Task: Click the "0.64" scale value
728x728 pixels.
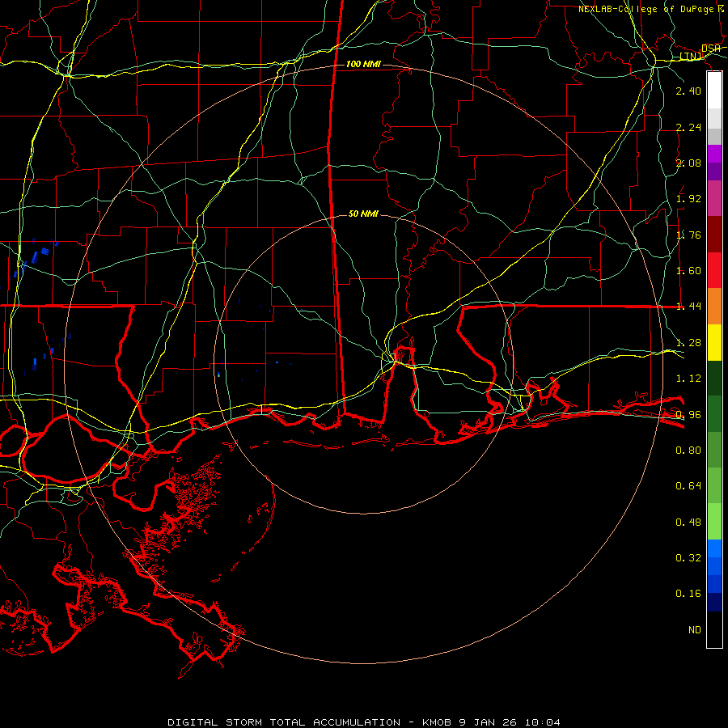Action: [688, 486]
